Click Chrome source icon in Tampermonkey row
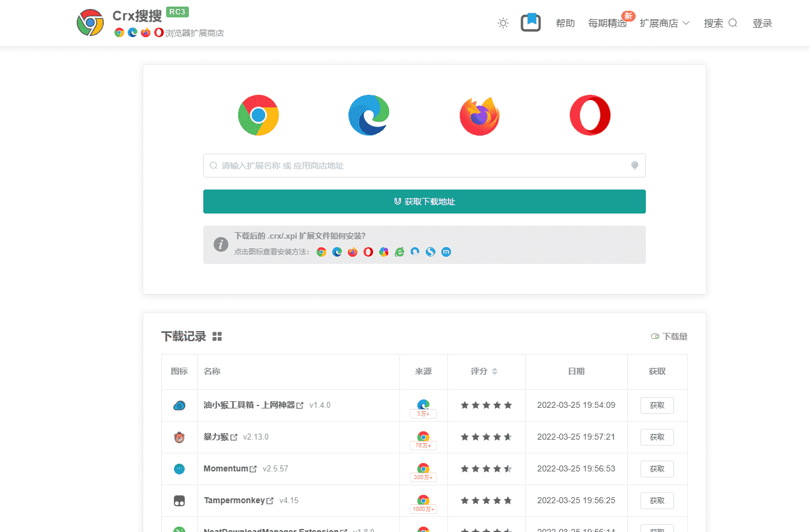 (x=423, y=500)
